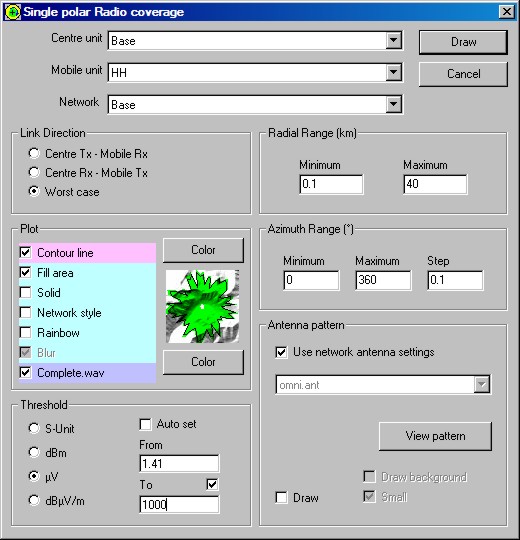Open the Mobile unit dropdown list
This screenshot has width=520, height=540.
[393, 72]
